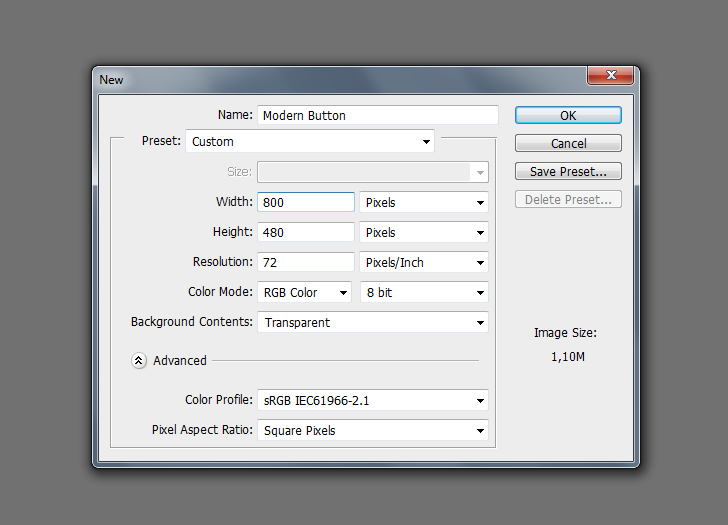The height and width of the screenshot is (525, 728).
Task: Close the New dialog window
Action: click(609, 77)
